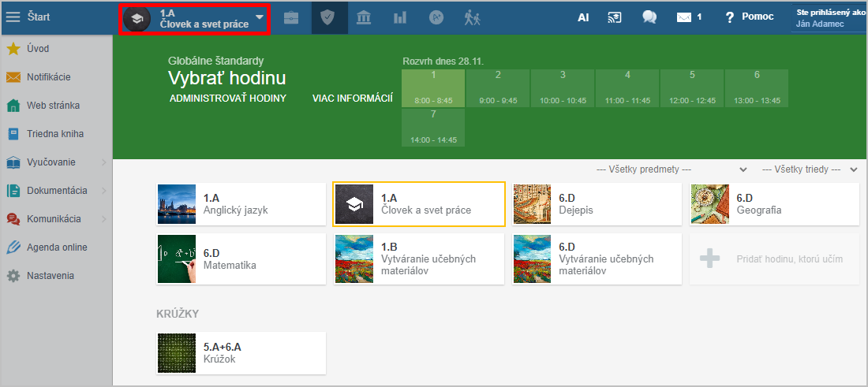This screenshot has width=868, height=387.
Task: Open Notifikácie envelope icon in sidebar
Action: click(13, 76)
